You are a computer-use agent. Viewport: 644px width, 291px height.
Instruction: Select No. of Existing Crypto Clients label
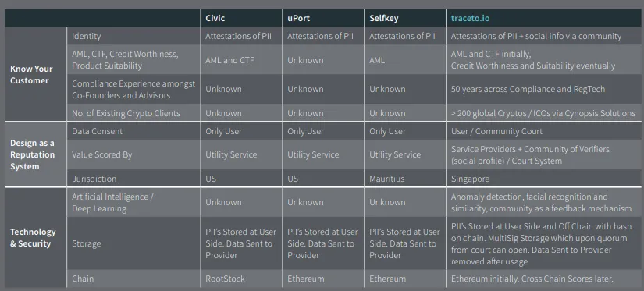pyautogui.click(x=126, y=113)
